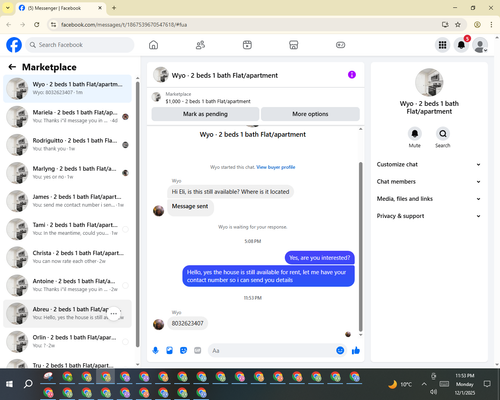Open options menu for Abreu conversation
This screenshot has width=500, height=400.
point(114,313)
